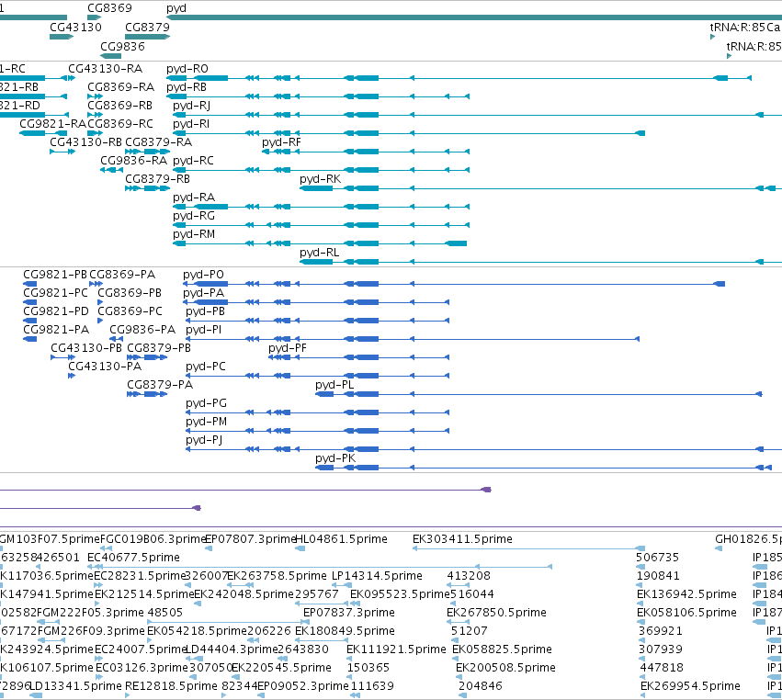This screenshot has height=700, width=782.
Task: Select the pyd-PL protein label
Action: pos(334,386)
